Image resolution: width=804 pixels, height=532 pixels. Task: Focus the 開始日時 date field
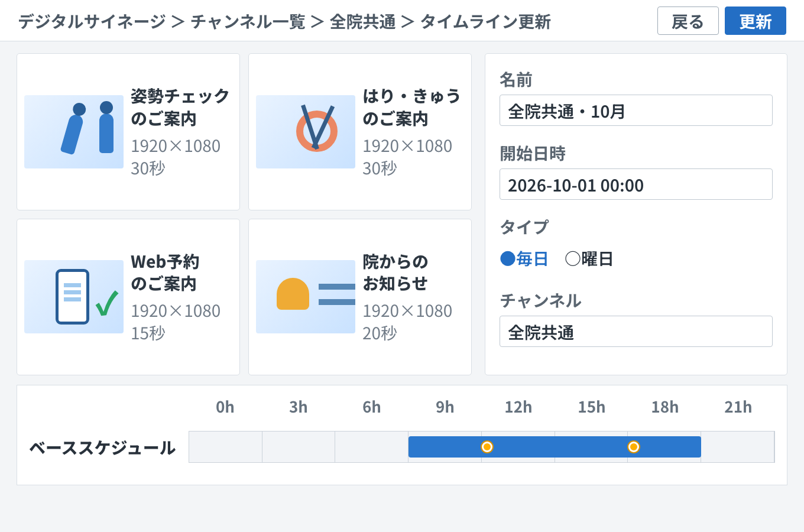point(636,184)
